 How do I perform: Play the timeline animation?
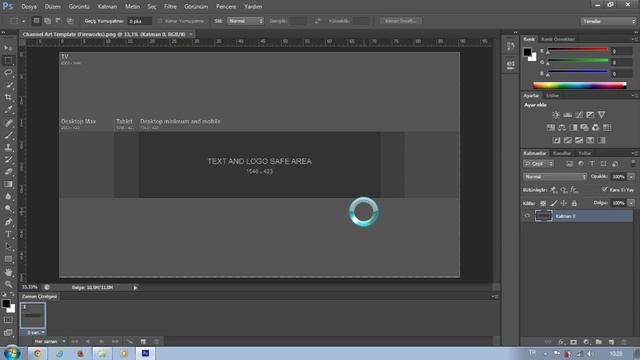pyautogui.click(x=101, y=341)
